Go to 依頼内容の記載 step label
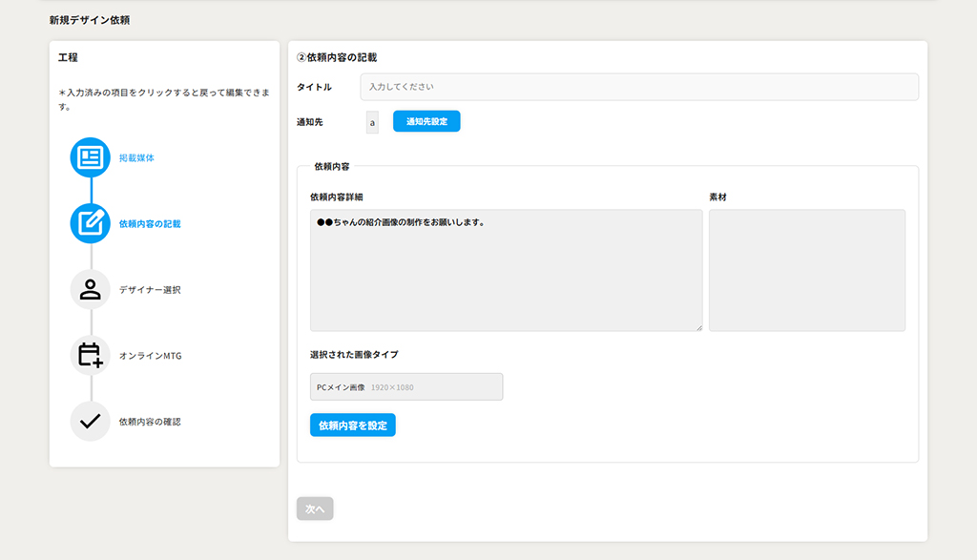Image resolution: width=977 pixels, height=560 pixels. point(150,224)
